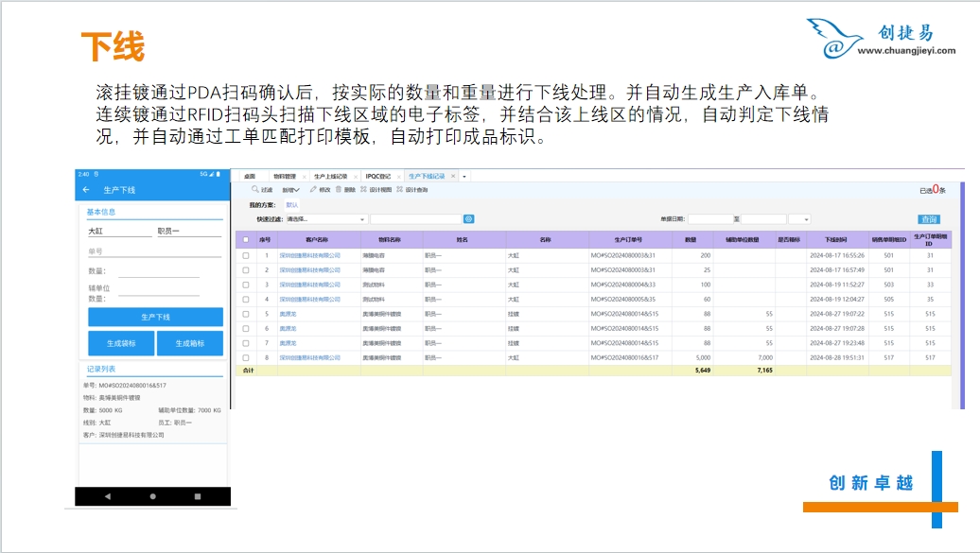
Task: Check the checkbox for row 8
Action: [246, 358]
